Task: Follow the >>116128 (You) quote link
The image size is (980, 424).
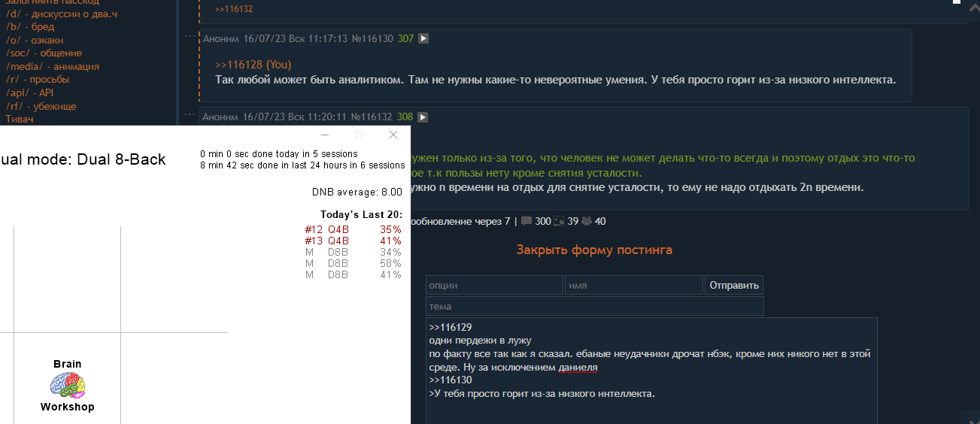Action: tap(253, 65)
